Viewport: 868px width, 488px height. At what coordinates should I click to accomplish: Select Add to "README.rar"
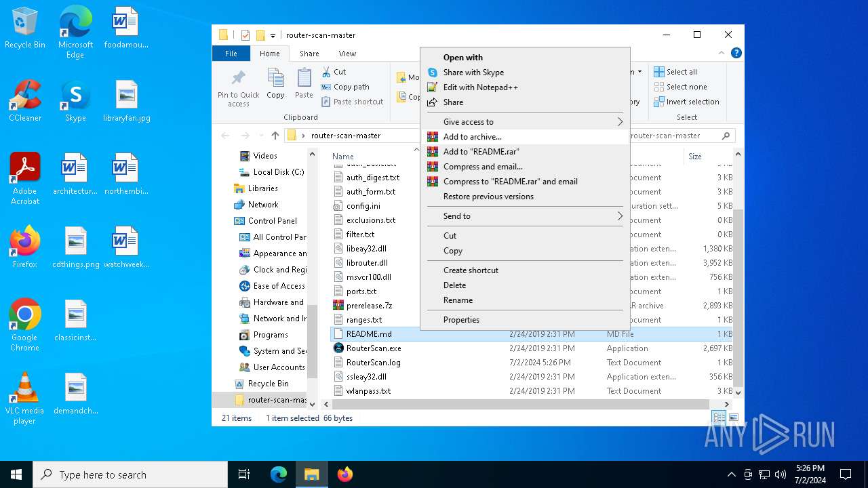(525, 152)
